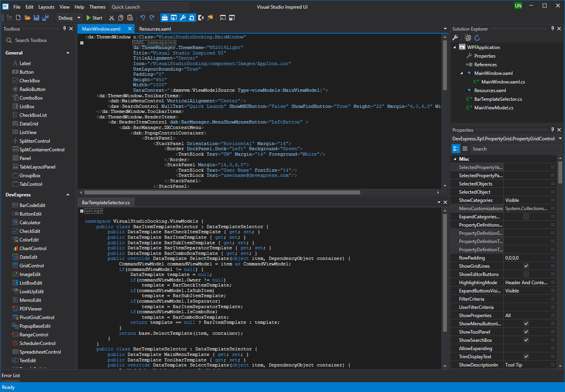Open the Debug configuration dropdown

tap(78, 18)
